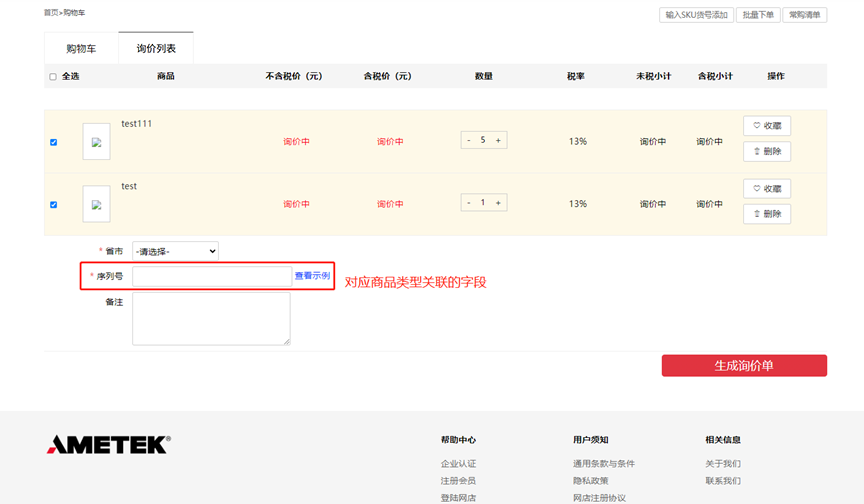This screenshot has height=504, width=864.
Task: Select the 询价列表 tab
Action: coord(156,48)
